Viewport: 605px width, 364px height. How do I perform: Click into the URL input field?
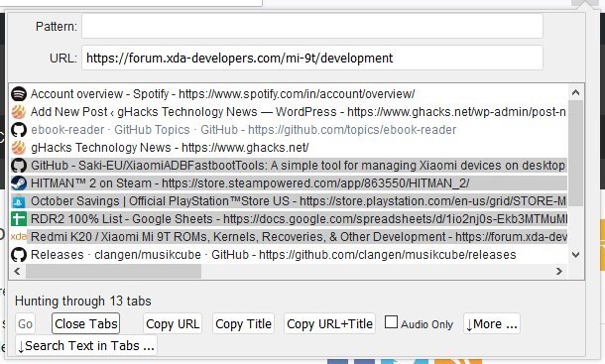click(312, 58)
